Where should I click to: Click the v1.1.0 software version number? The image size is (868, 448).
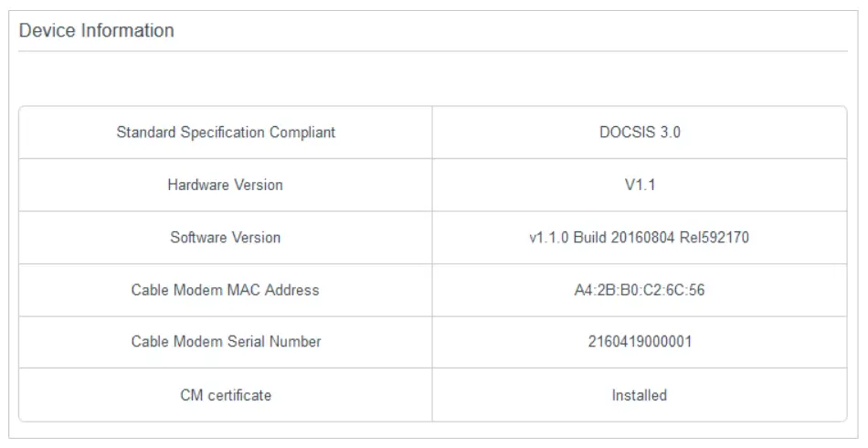coord(549,238)
